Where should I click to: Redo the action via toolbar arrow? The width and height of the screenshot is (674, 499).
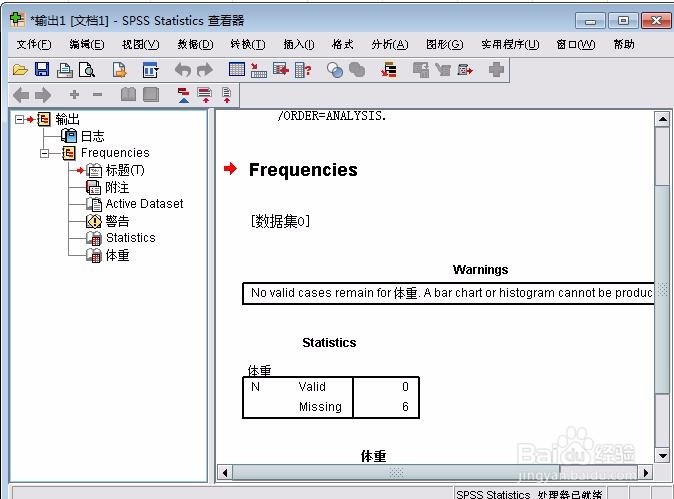tap(205, 70)
